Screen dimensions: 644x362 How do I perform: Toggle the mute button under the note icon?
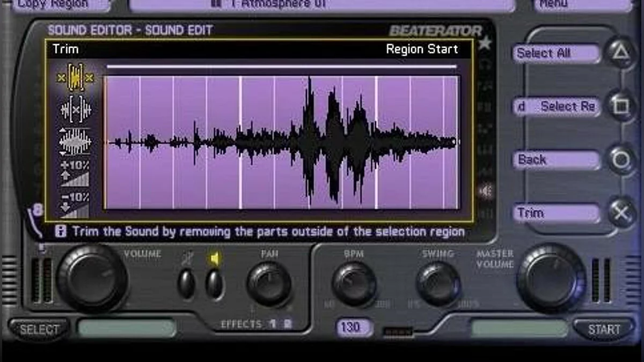tap(186, 284)
